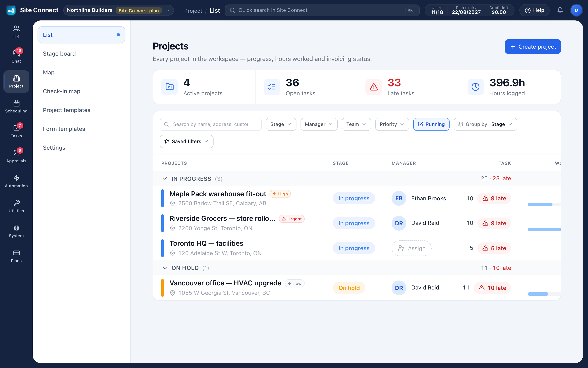Click the Help button
The width and height of the screenshot is (588, 368).
tap(534, 10)
